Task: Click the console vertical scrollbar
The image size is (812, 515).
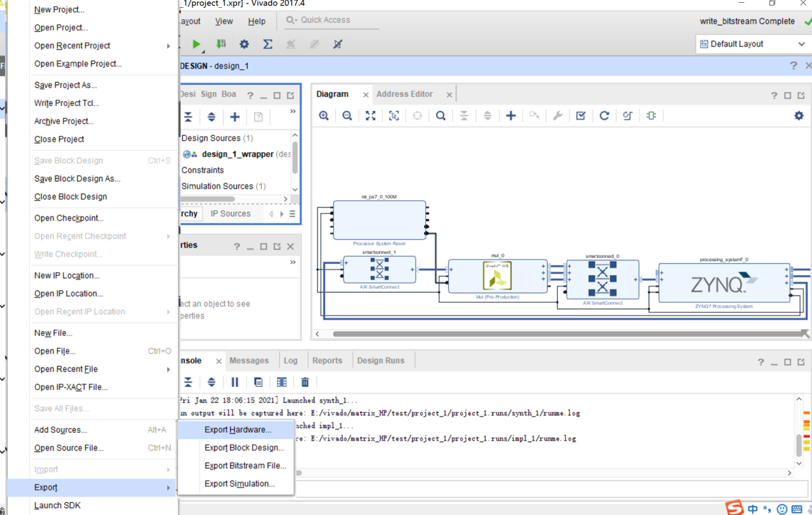Action: pyautogui.click(x=799, y=445)
